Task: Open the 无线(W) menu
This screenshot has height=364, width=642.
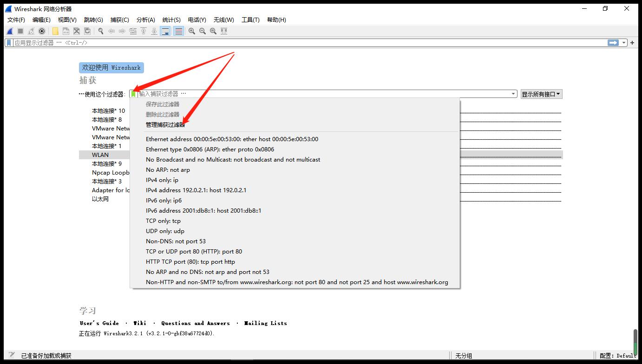Action: (224, 20)
